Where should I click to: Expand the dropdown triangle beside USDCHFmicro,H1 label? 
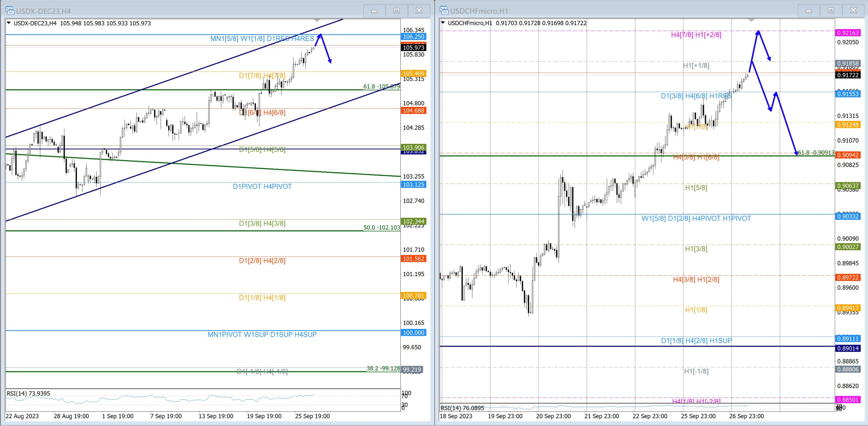[x=443, y=23]
